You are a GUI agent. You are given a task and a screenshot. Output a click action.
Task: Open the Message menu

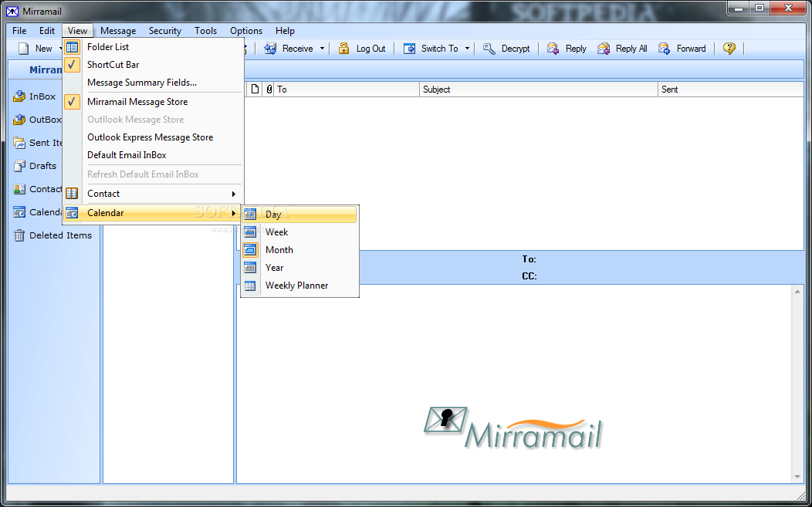click(x=118, y=31)
